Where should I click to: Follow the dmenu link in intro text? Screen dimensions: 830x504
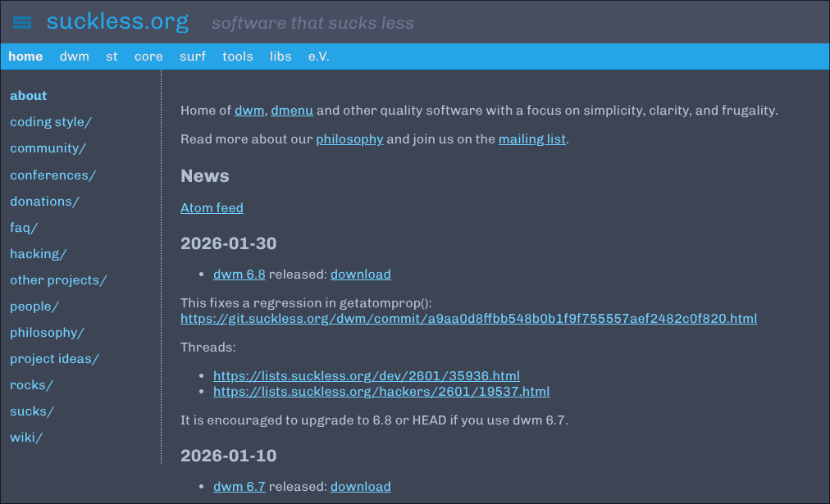click(292, 111)
